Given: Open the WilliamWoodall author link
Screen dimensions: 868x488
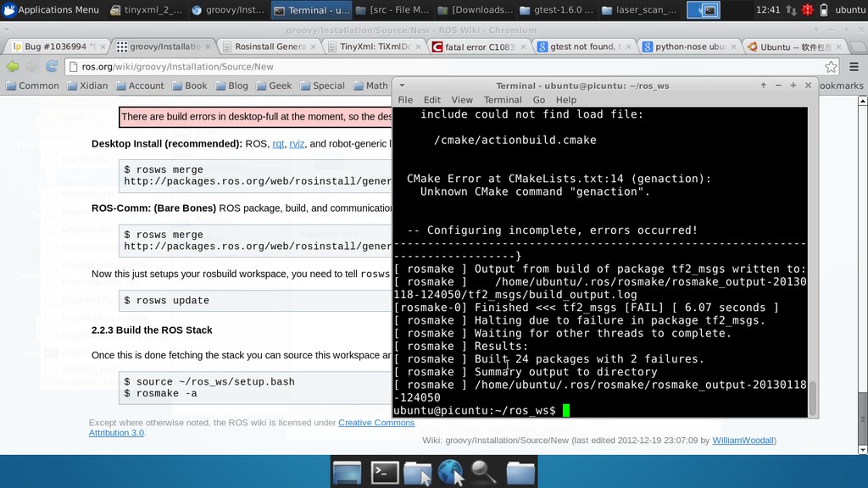Looking at the screenshot, I should coord(743,441).
